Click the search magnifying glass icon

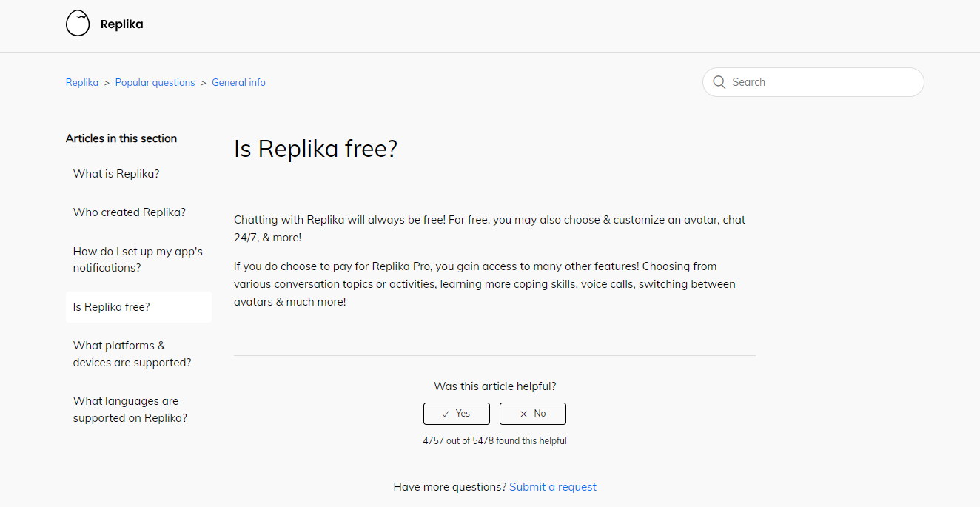[719, 82]
